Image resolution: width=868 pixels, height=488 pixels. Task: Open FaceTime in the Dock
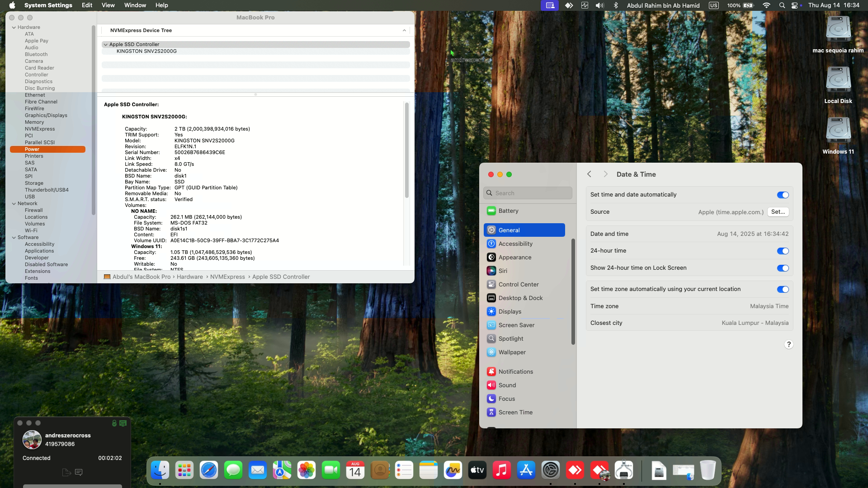coord(331,470)
